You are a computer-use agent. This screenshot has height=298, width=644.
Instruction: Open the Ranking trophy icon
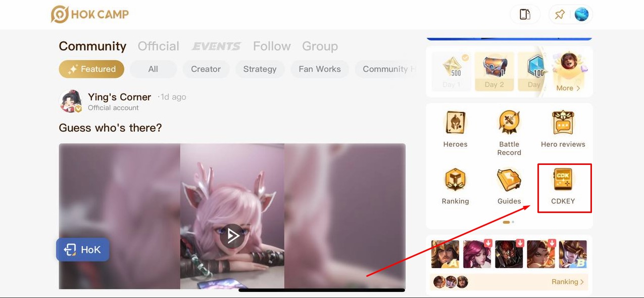pyautogui.click(x=455, y=180)
